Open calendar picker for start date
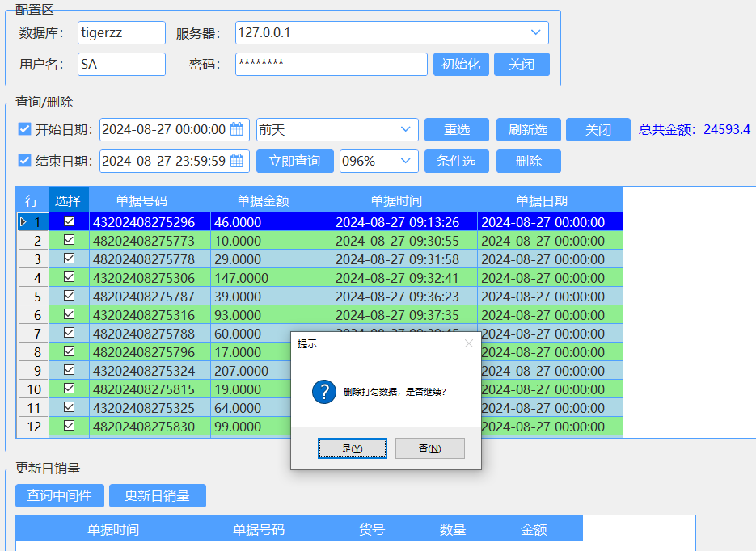 (237, 129)
